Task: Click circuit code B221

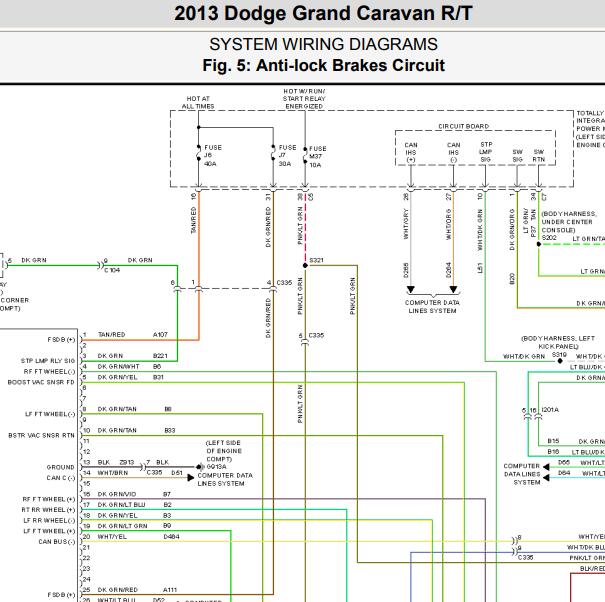Action: coord(160,356)
